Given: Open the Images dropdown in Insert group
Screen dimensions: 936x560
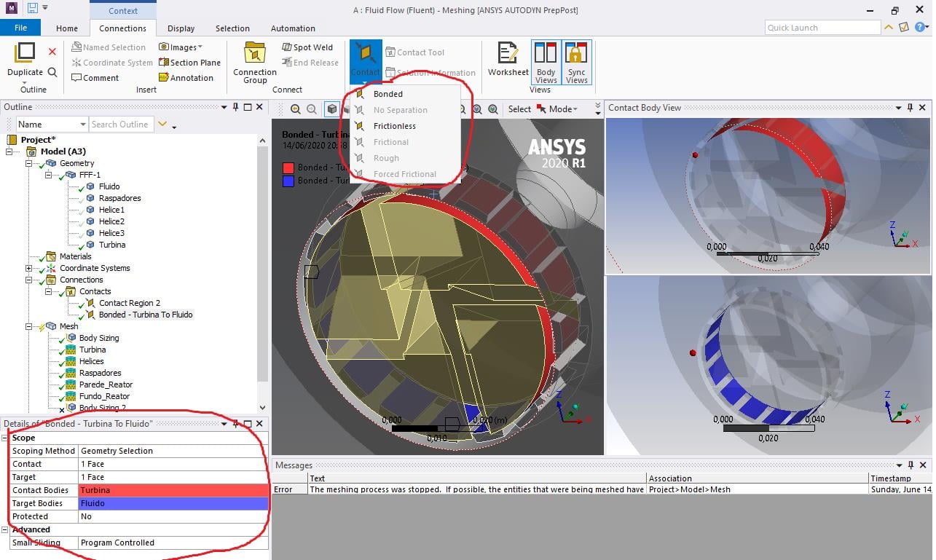Looking at the screenshot, I should pyautogui.click(x=181, y=47).
